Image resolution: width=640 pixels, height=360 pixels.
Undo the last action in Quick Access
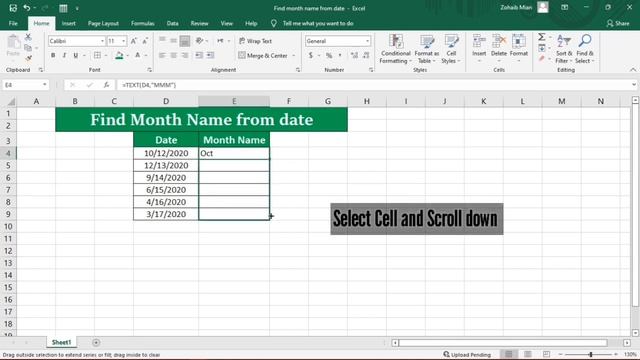coord(27,8)
